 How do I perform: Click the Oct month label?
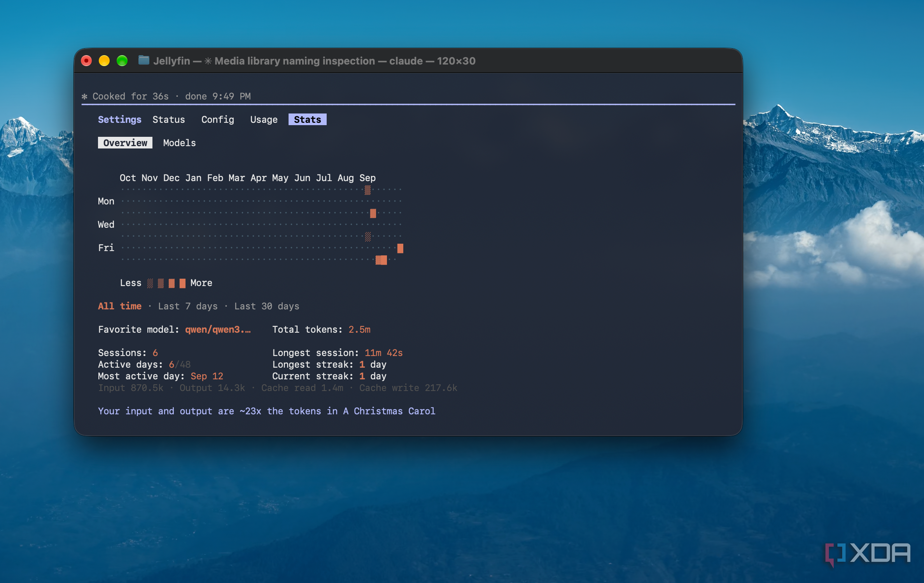click(128, 178)
